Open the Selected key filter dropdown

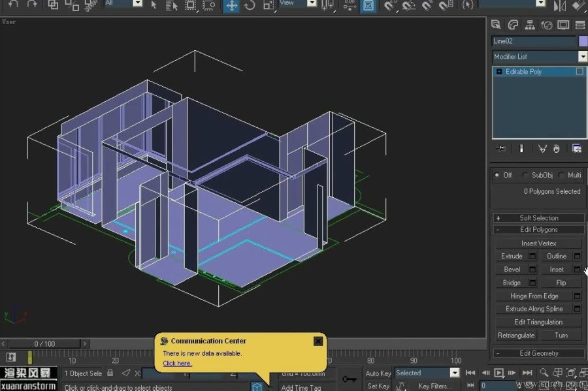pyautogui.click(x=455, y=373)
